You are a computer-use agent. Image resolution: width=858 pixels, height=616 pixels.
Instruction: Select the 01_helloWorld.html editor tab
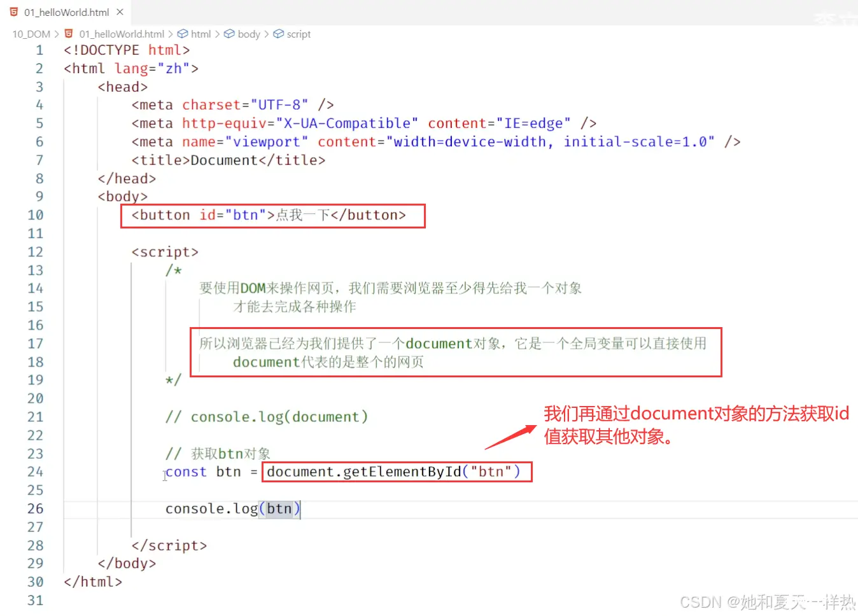(x=66, y=12)
